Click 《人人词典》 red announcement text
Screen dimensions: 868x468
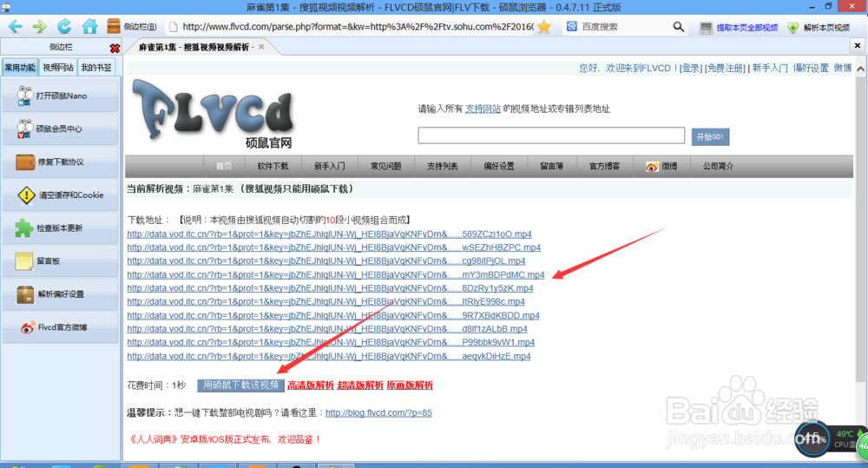click(225, 439)
